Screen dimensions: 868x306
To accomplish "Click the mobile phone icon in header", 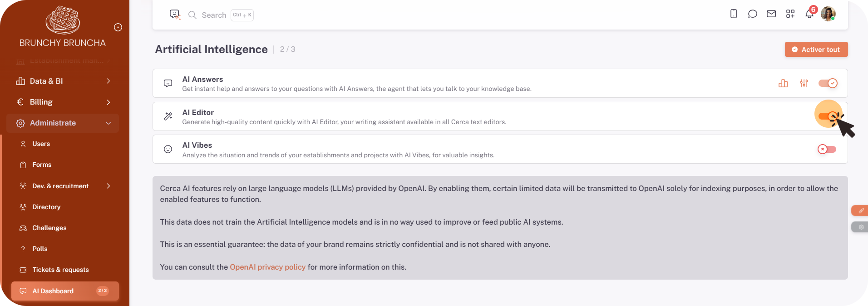I will 734,14.
